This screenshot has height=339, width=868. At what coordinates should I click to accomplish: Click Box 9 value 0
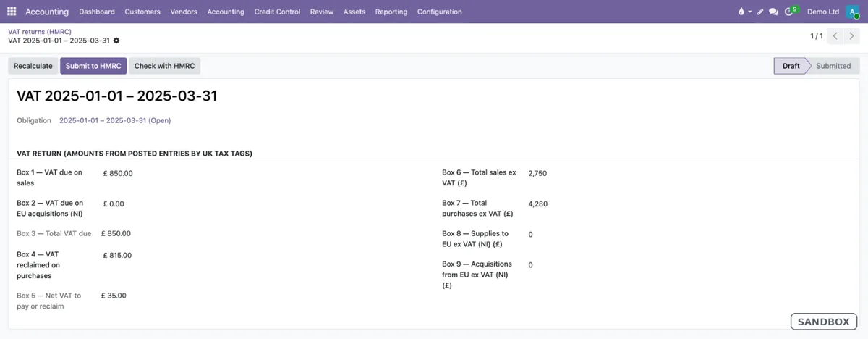[x=531, y=264]
